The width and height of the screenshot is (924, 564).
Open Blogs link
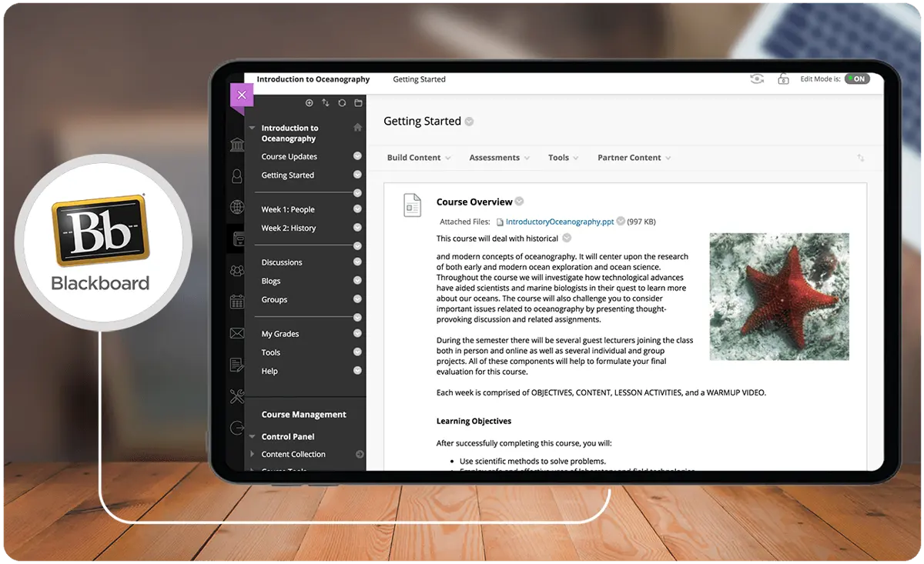(271, 281)
